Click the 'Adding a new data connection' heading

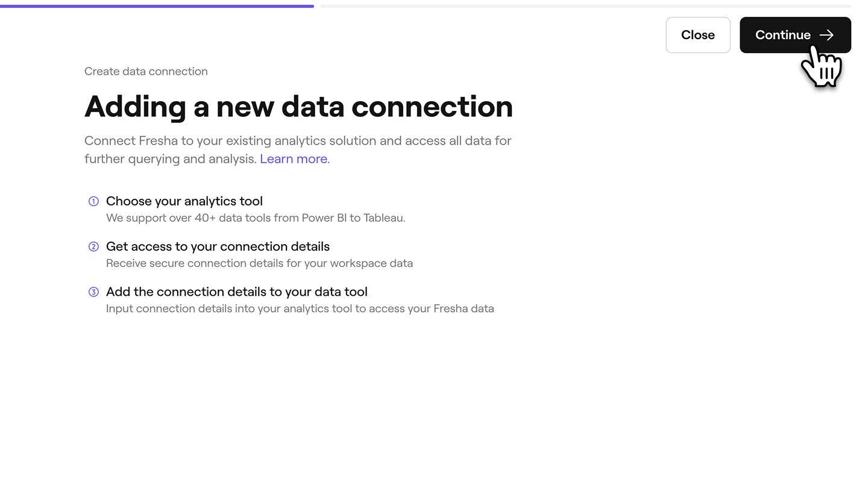[298, 107]
